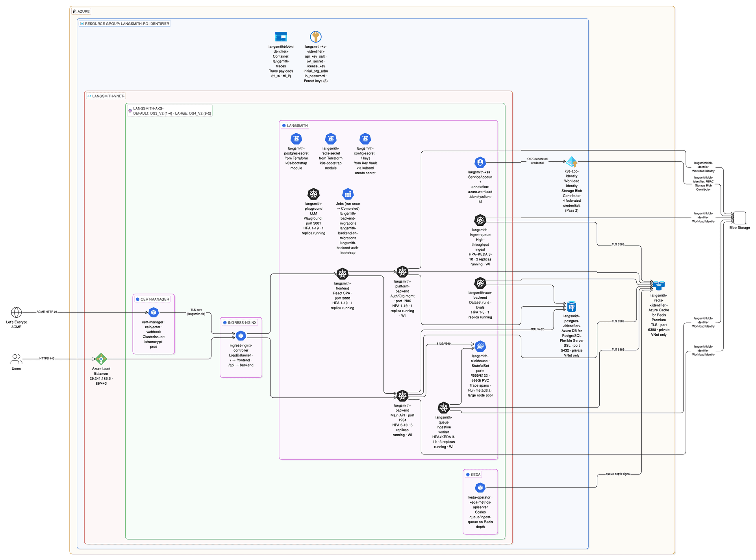Click the langsmith-config-secret icon

(365, 139)
